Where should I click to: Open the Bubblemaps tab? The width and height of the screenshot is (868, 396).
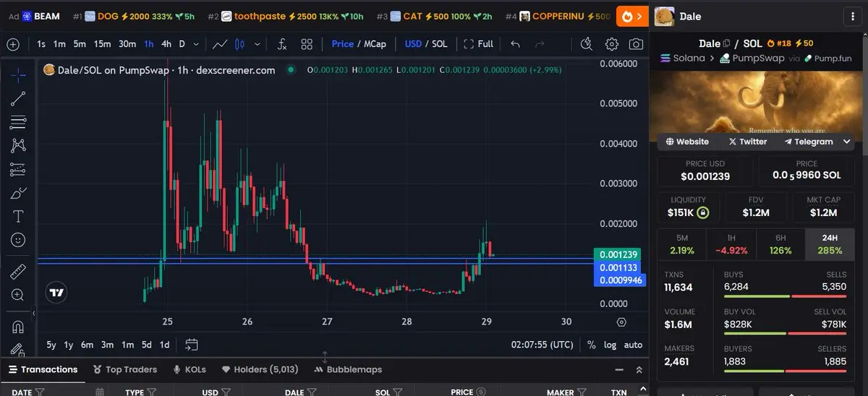pos(349,369)
